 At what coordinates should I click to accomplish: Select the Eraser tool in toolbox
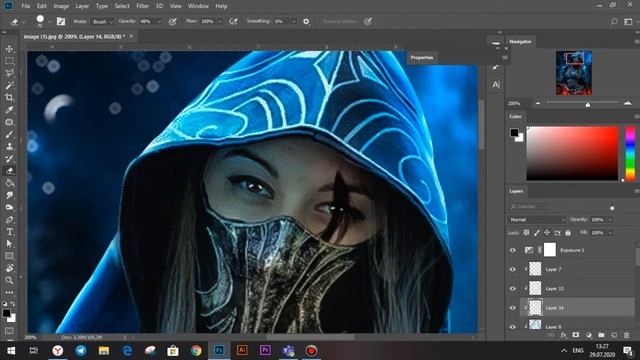click(x=9, y=171)
